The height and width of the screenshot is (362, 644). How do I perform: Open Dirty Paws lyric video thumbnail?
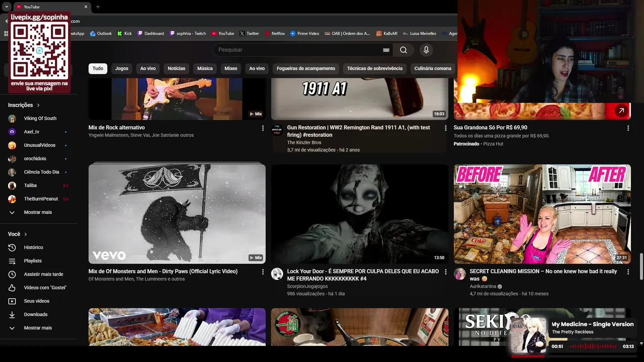[177, 214]
